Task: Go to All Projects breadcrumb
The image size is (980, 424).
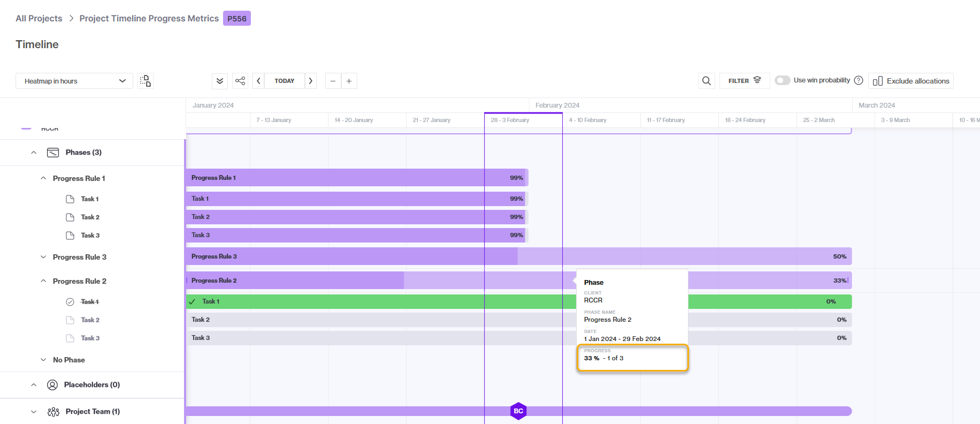Action: [x=39, y=18]
